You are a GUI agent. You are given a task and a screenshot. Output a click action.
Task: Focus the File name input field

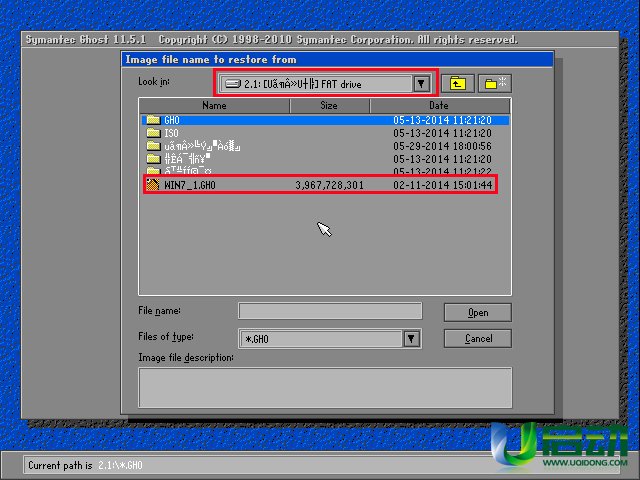coord(330,311)
